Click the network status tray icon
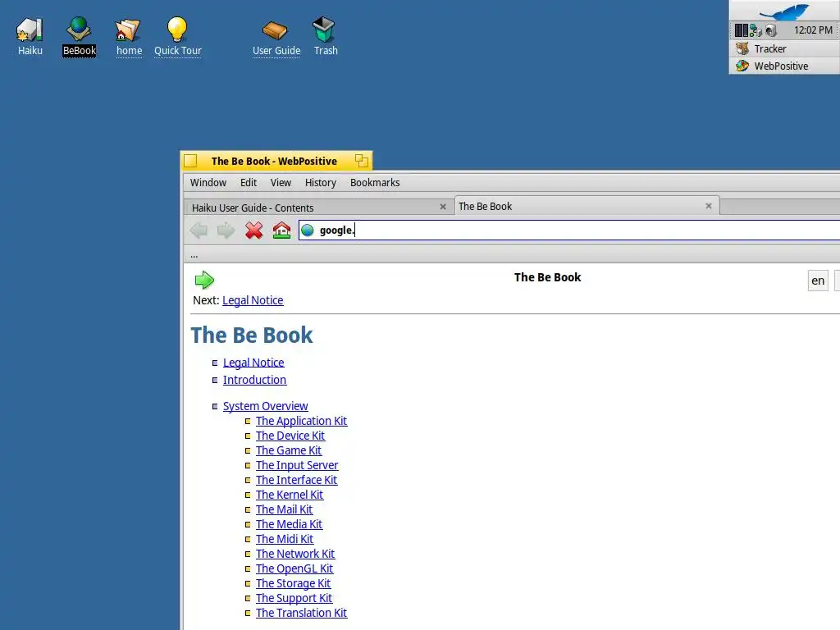The height and width of the screenshot is (630, 840). 756,30
